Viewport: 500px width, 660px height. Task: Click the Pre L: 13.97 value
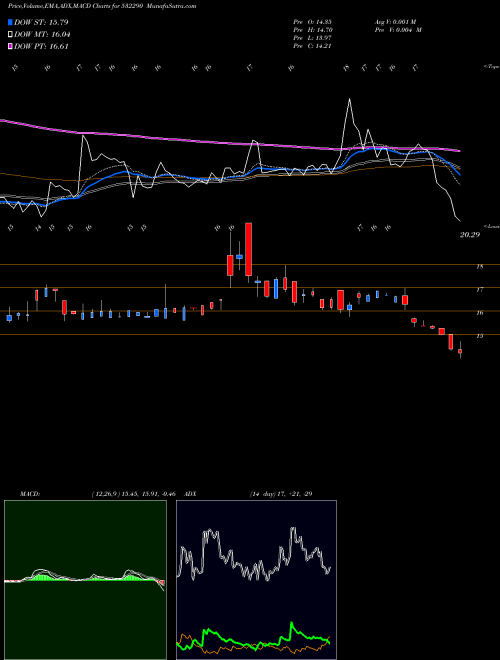tap(312, 38)
